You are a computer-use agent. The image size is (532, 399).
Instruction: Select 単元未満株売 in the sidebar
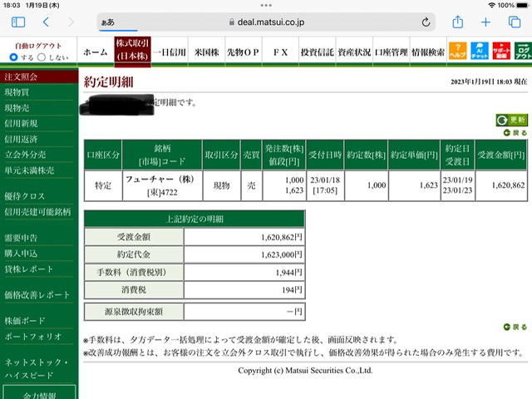coord(29,170)
